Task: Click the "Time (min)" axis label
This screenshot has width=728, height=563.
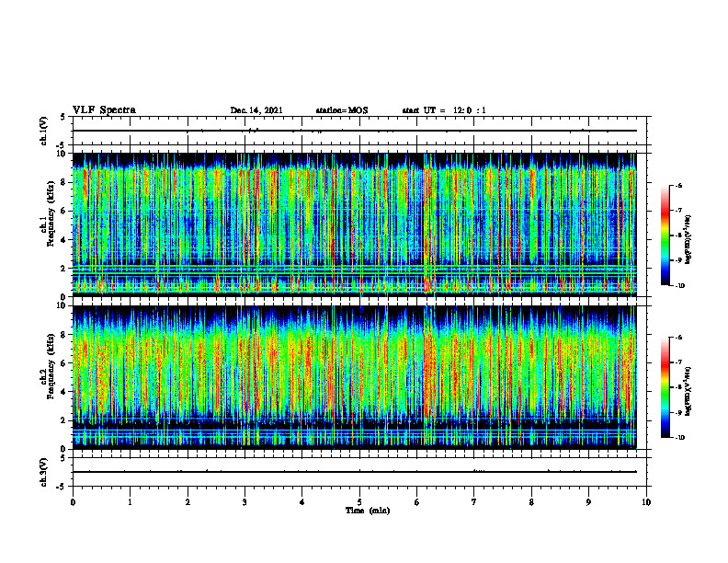Action: tap(368, 511)
